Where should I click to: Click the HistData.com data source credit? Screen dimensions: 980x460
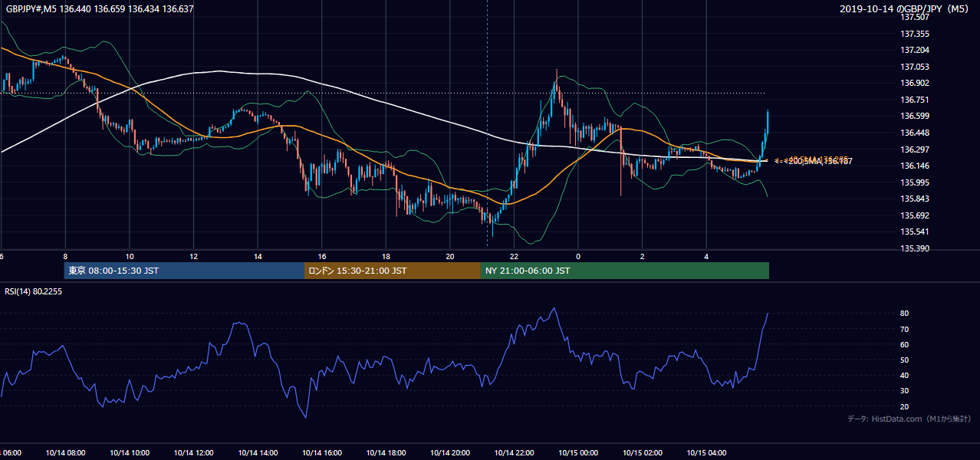909,419
